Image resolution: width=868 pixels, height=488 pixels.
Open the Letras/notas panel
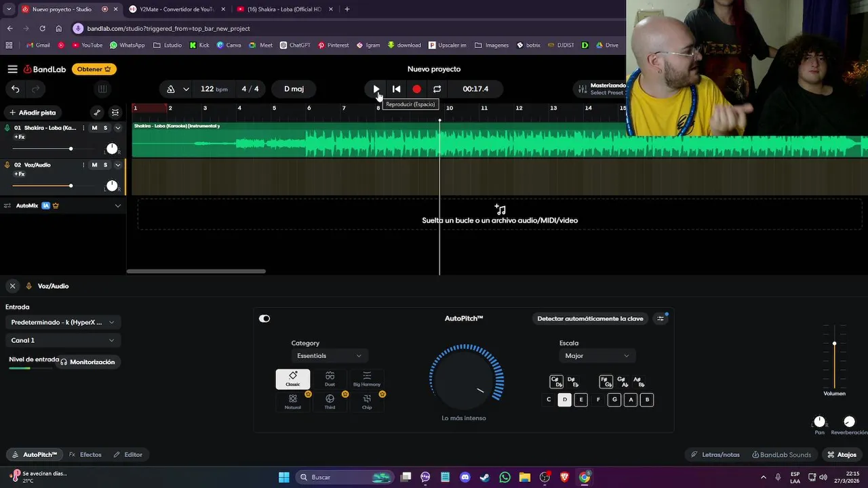pos(715,455)
